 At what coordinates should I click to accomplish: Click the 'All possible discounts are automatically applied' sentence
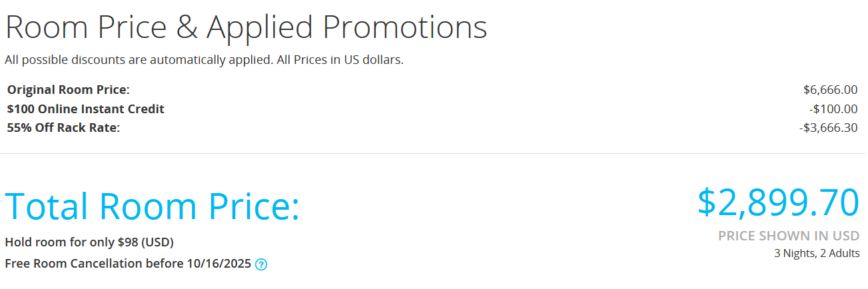(139, 60)
